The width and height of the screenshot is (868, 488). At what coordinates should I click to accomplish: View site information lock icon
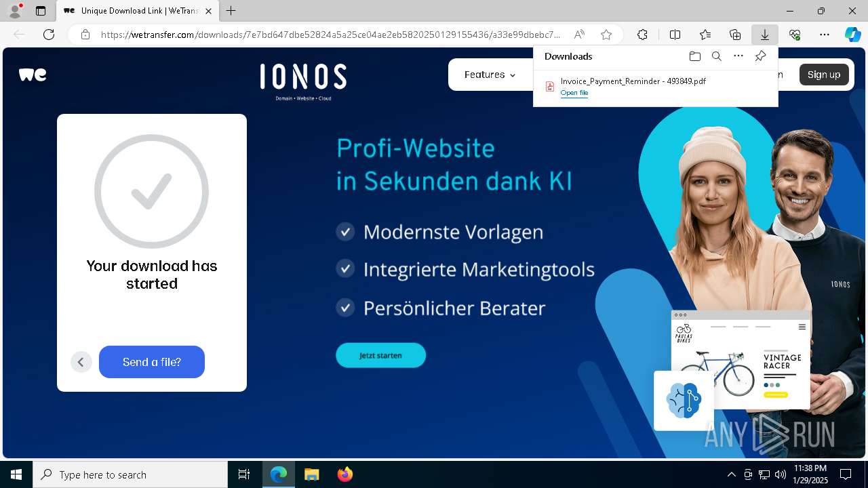[85, 35]
